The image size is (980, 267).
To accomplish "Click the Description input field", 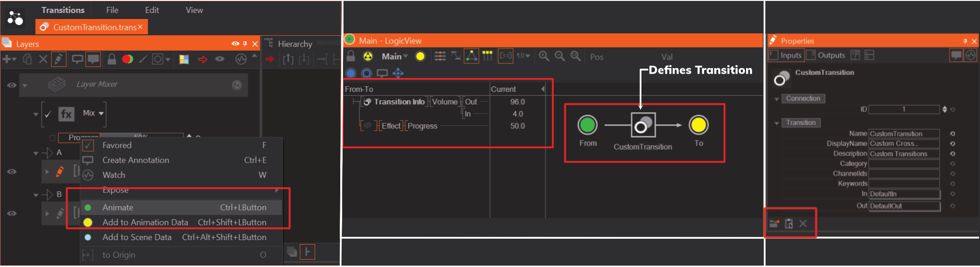I will tap(903, 154).
